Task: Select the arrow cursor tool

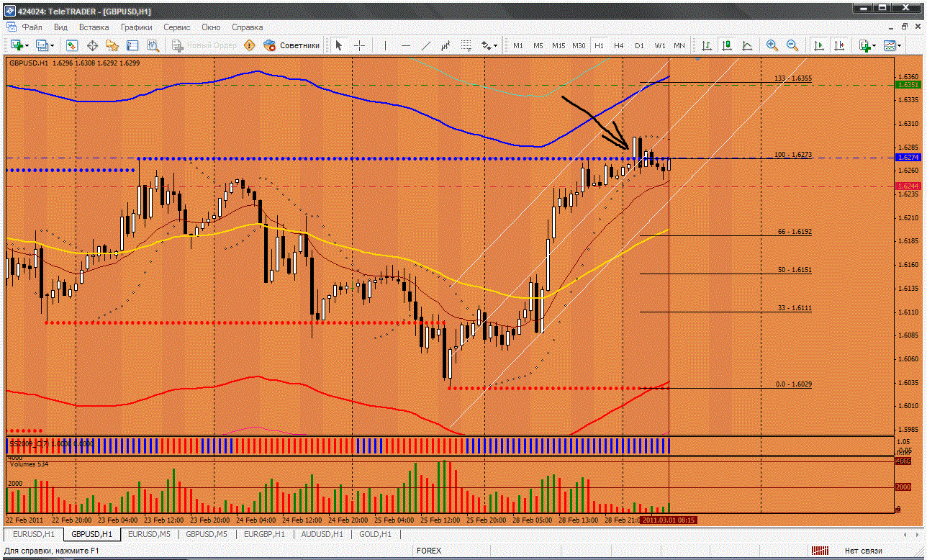Action: (x=339, y=45)
